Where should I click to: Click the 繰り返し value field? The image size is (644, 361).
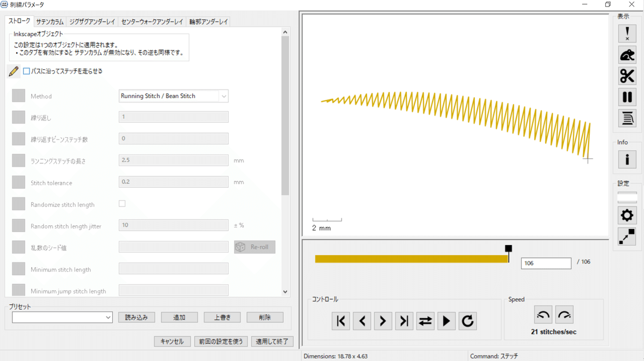(x=173, y=117)
